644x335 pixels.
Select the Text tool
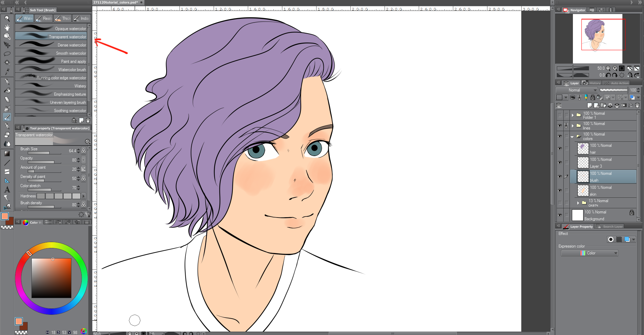point(7,190)
